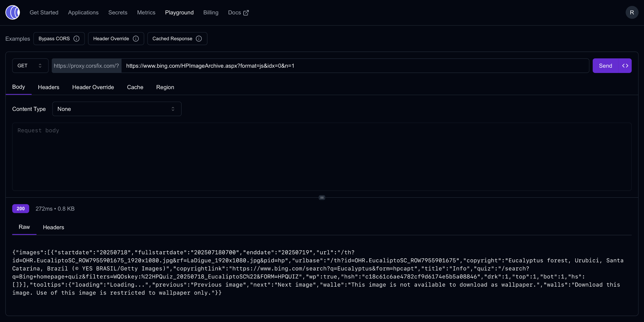644x322 pixels.
Task: Select the Region tab
Action: [x=165, y=87]
